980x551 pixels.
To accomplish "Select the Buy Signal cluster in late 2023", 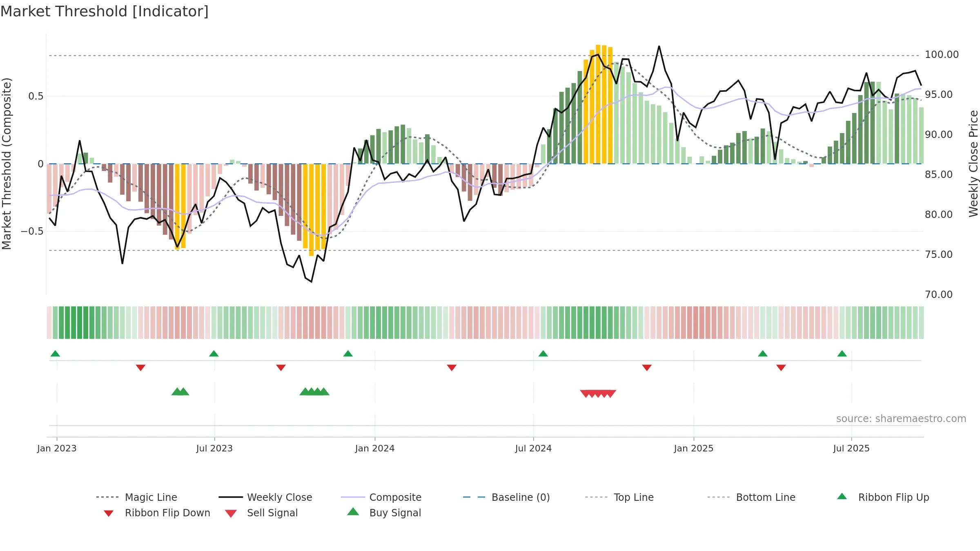I will click(x=314, y=391).
